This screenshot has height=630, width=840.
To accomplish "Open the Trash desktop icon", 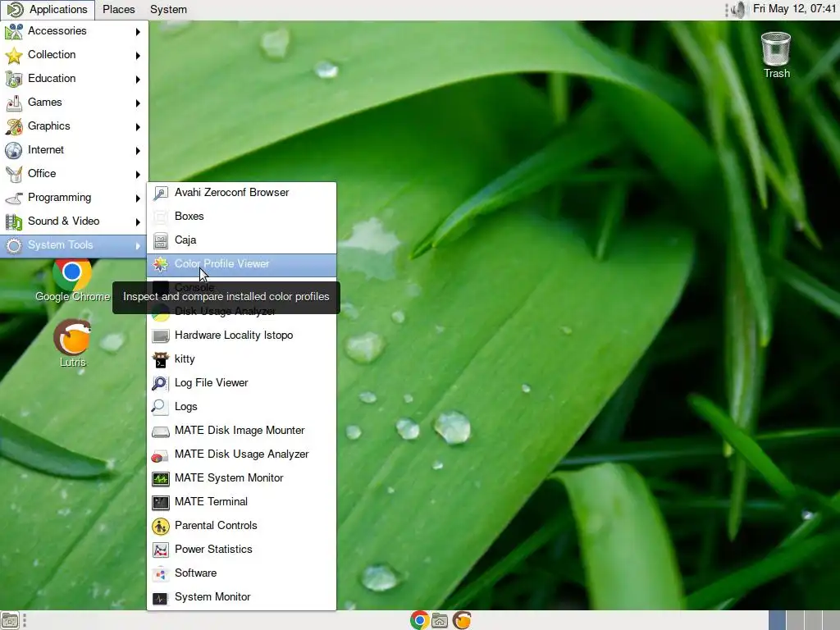I will pos(776,55).
